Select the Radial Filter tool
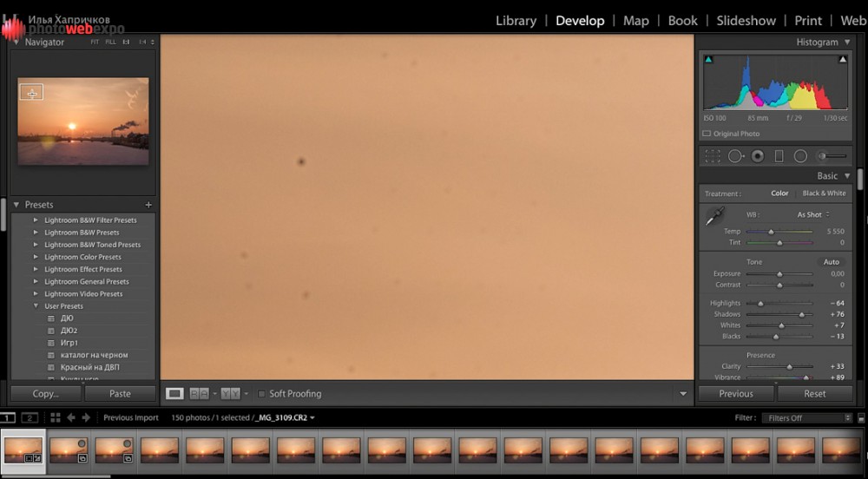 800,156
